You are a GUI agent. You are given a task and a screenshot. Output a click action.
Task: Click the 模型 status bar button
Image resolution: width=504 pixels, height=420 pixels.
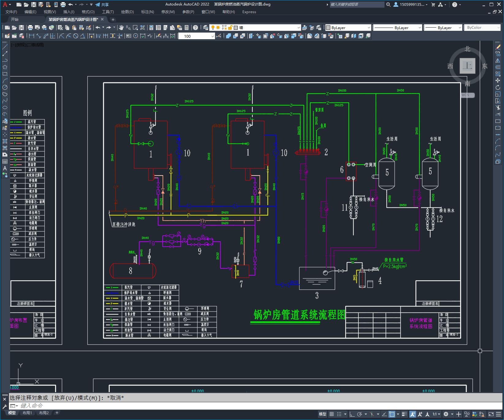pos(322,414)
